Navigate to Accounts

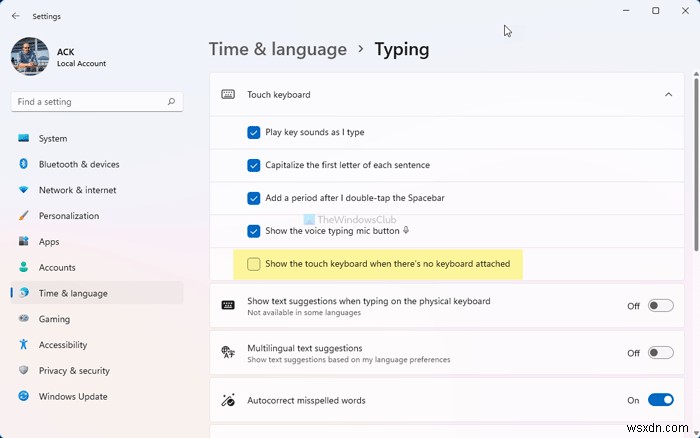[x=97, y=267]
